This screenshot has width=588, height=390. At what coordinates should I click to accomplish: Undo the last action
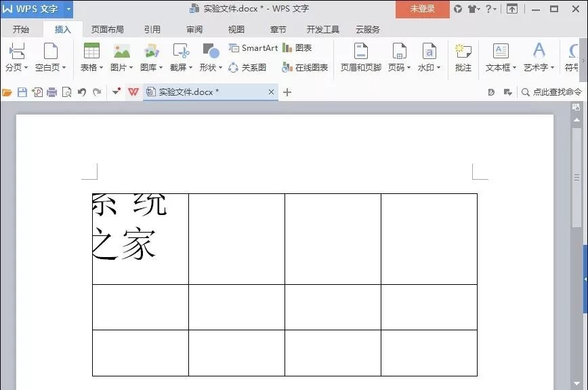click(82, 92)
